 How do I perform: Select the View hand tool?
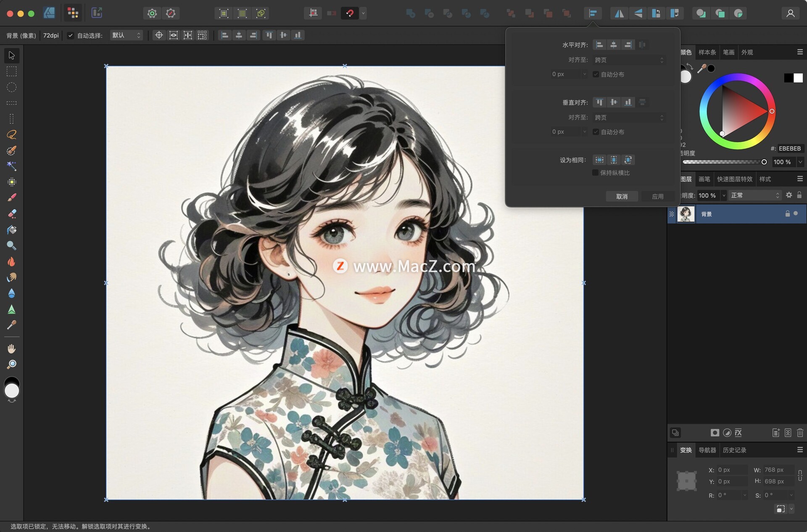11,348
